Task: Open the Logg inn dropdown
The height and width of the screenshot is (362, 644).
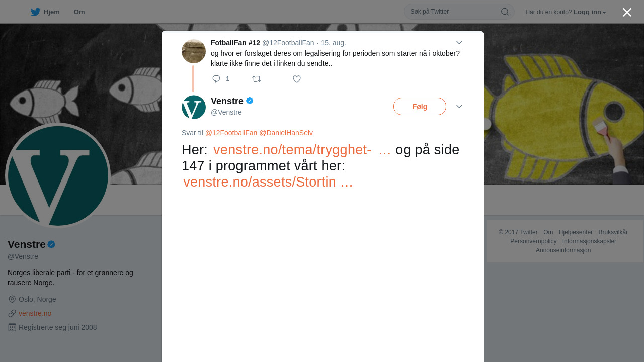Action: click(590, 12)
